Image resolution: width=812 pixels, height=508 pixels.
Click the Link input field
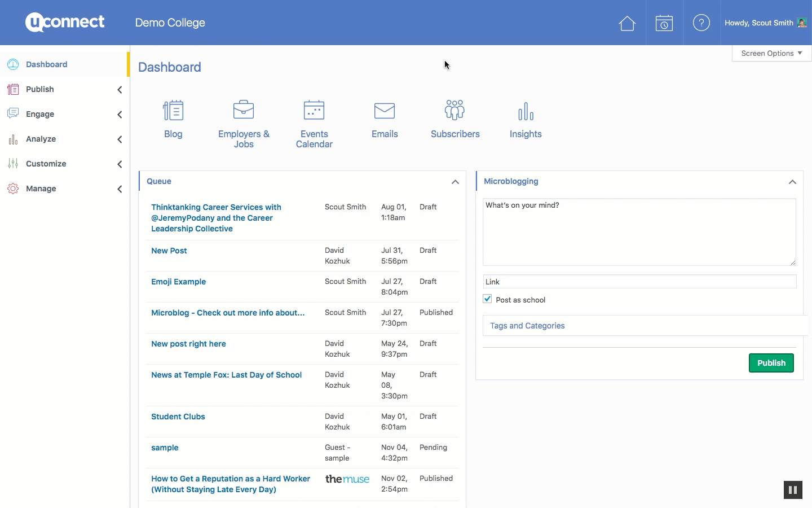click(639, 282)
